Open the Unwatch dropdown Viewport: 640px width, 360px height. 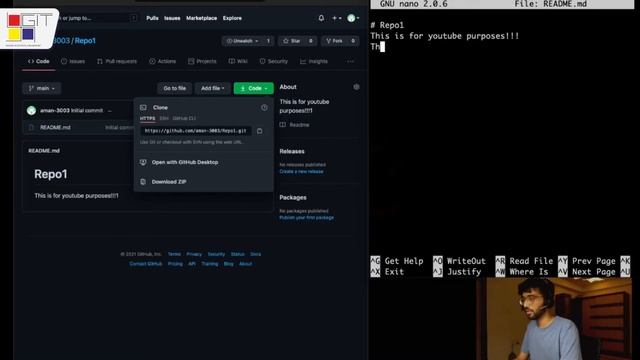[x=242, y=41]
